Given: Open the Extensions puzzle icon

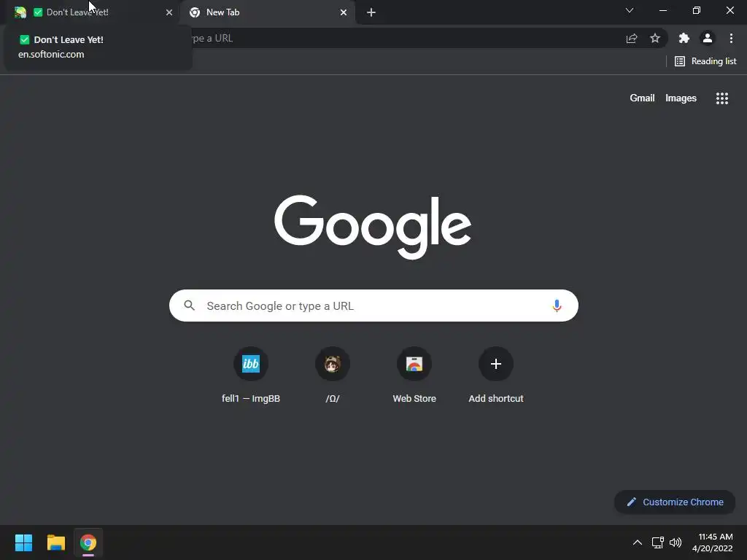Looking at the screenshot, I should click(684, 38).
